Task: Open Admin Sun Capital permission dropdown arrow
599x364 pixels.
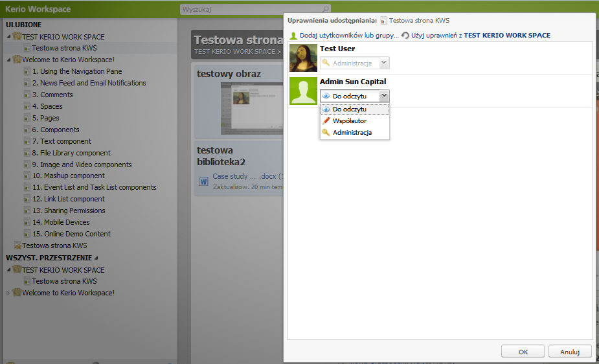Action: pyautogui.click(x=384, y=96)
